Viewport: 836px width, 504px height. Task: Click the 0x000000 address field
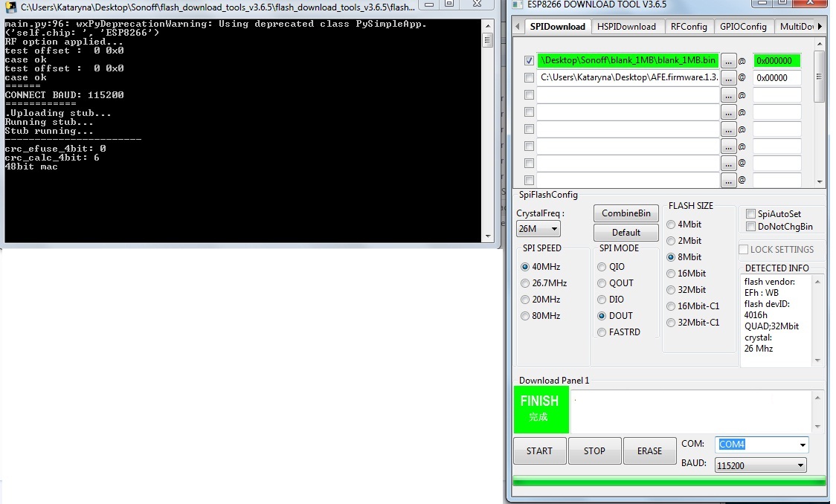coord(776,61)
